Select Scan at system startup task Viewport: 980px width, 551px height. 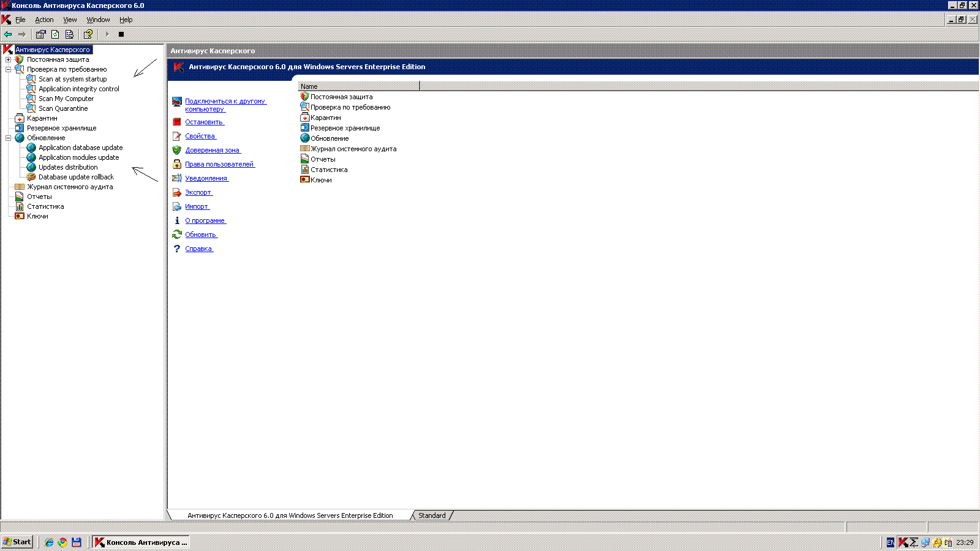point(72,79)
